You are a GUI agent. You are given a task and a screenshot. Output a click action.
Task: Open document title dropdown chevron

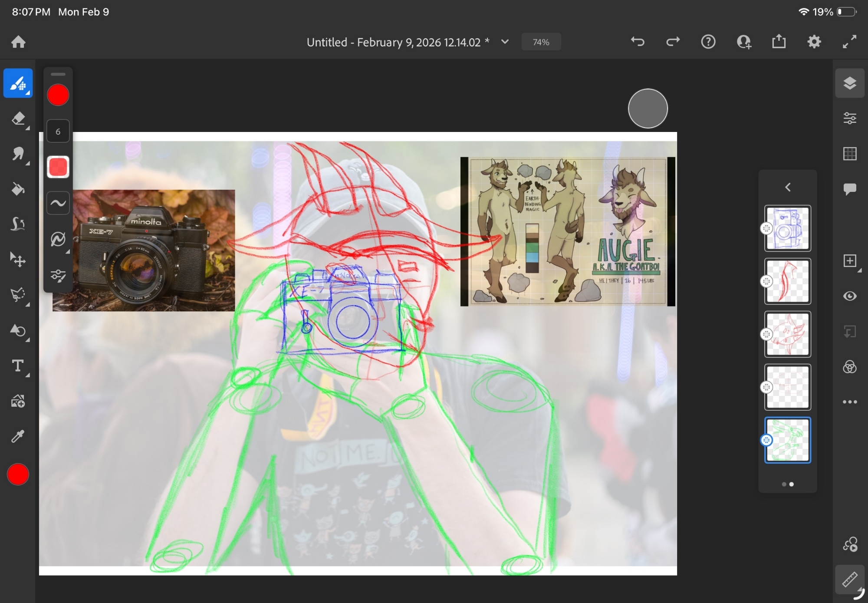pyautogui.click(x=505, y=42)
